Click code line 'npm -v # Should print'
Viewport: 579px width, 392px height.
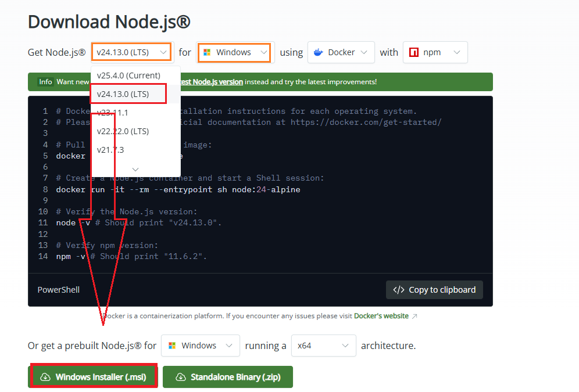(x=131, y=256)
